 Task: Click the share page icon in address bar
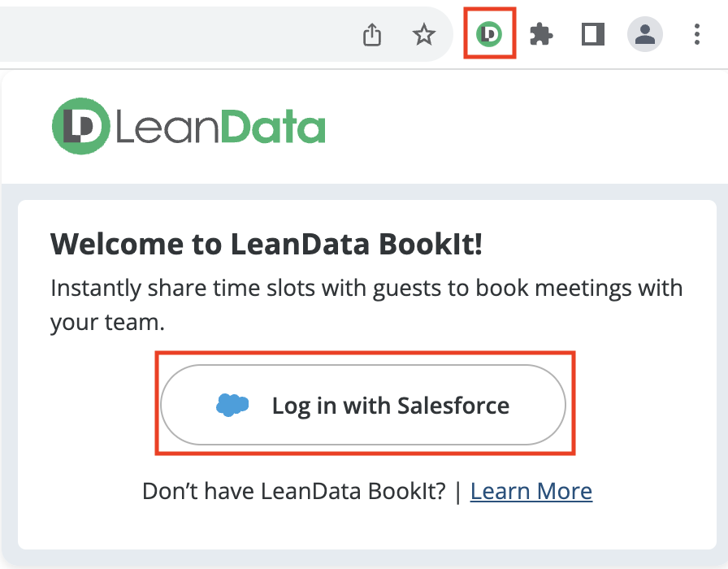point(372,35)
